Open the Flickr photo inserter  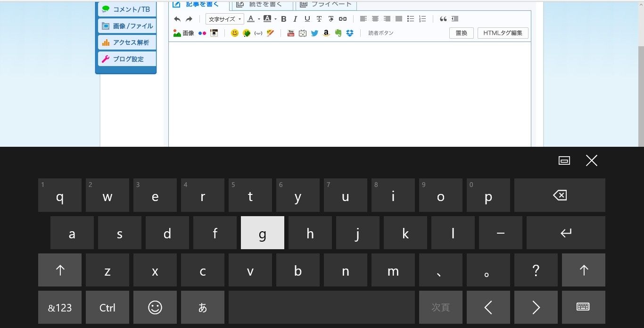pyautogui.click(x=202, y=33)
